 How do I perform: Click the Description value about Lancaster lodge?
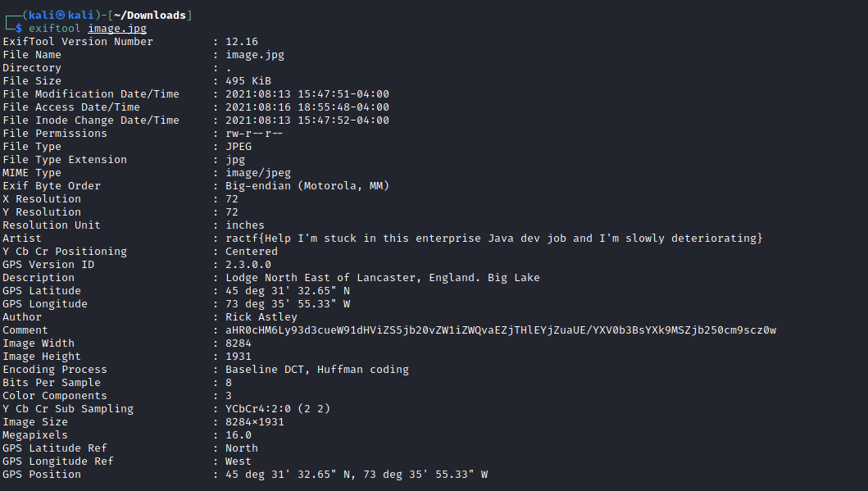pos(383,278)
